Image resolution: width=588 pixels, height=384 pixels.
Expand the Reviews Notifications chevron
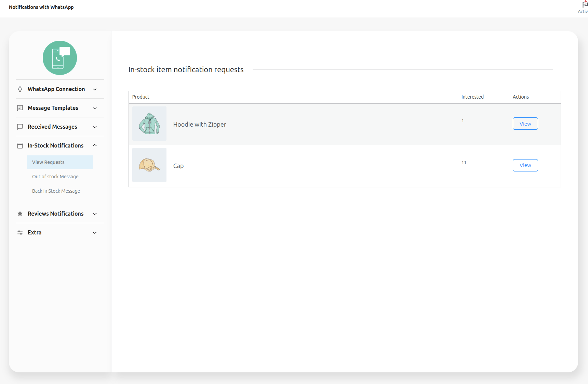95,214
